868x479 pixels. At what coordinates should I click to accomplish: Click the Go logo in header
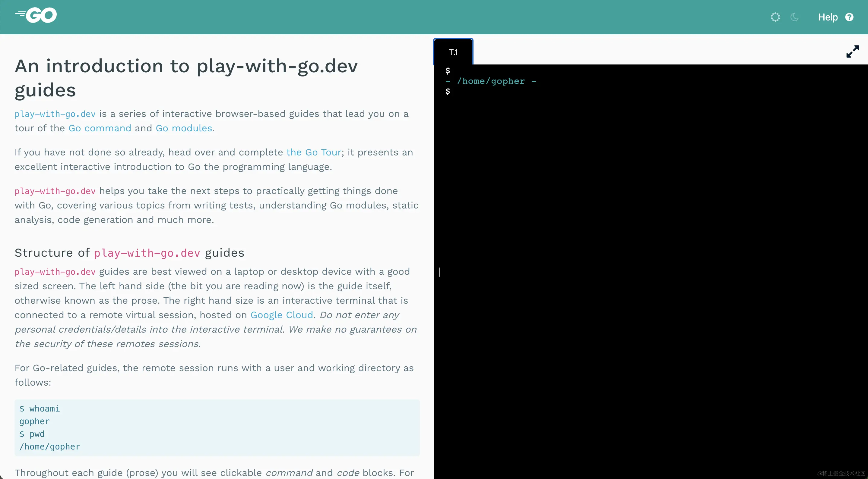36,15
